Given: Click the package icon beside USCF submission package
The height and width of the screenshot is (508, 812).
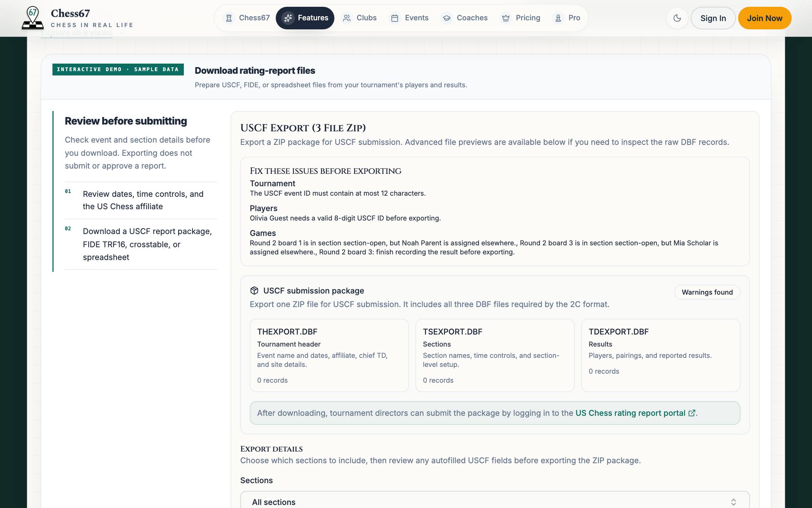Looking at the screenshot, I should [255, 291].
